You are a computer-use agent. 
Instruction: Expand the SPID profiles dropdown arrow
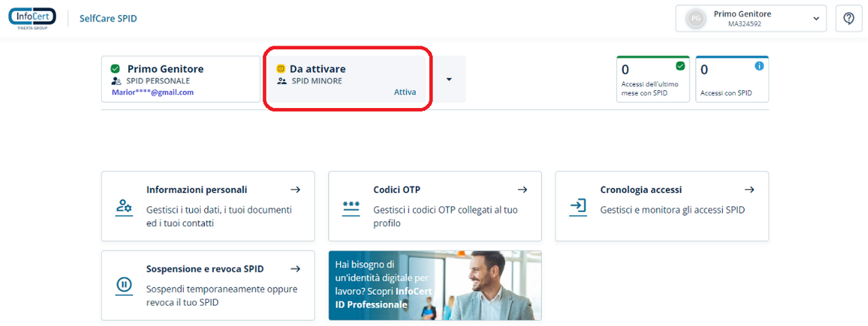[x=449, y=79]
